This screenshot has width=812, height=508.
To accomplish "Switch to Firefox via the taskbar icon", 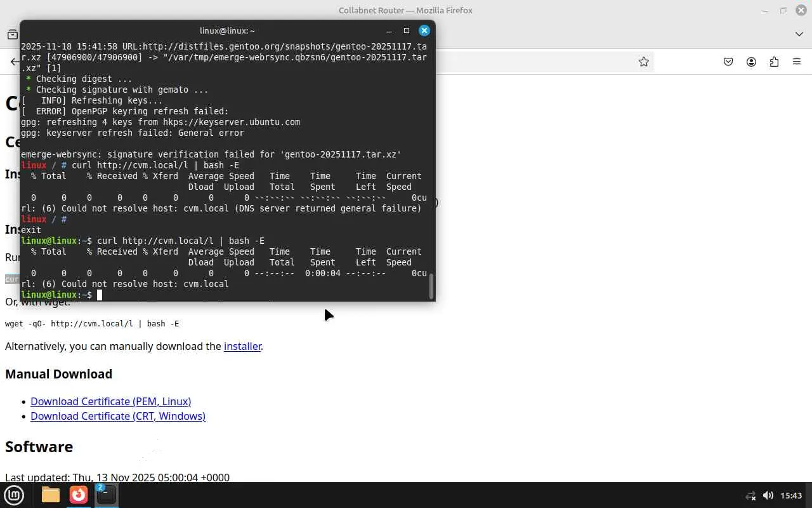I will (x=79, y=495).
